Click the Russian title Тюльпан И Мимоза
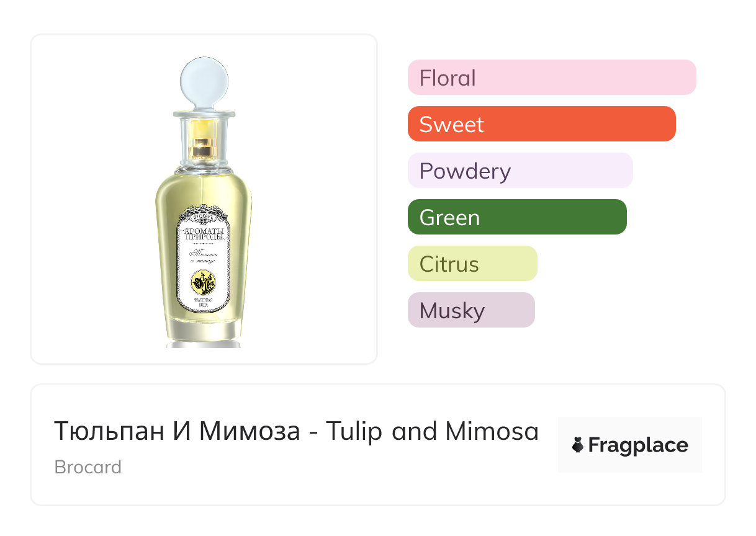The image size is (756, 536). (x=177, y=431)
